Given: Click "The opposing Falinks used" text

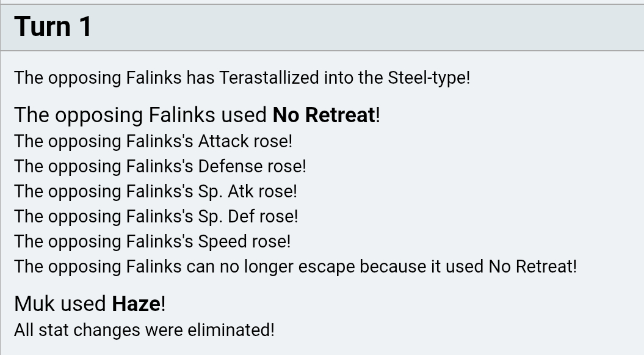Looking at the screenshot, I should click(141, 115).
